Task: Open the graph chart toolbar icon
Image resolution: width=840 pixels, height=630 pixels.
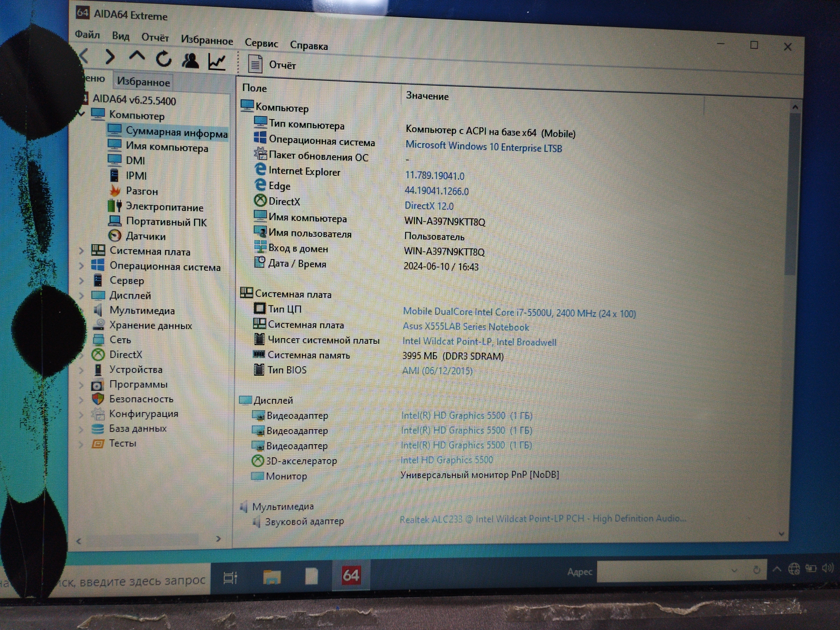Action: click(217, 62)
